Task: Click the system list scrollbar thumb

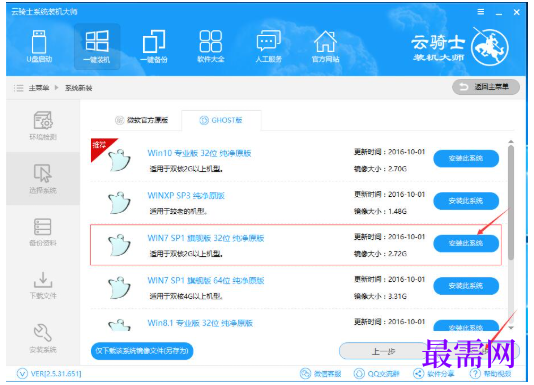Action: point(511,203)
